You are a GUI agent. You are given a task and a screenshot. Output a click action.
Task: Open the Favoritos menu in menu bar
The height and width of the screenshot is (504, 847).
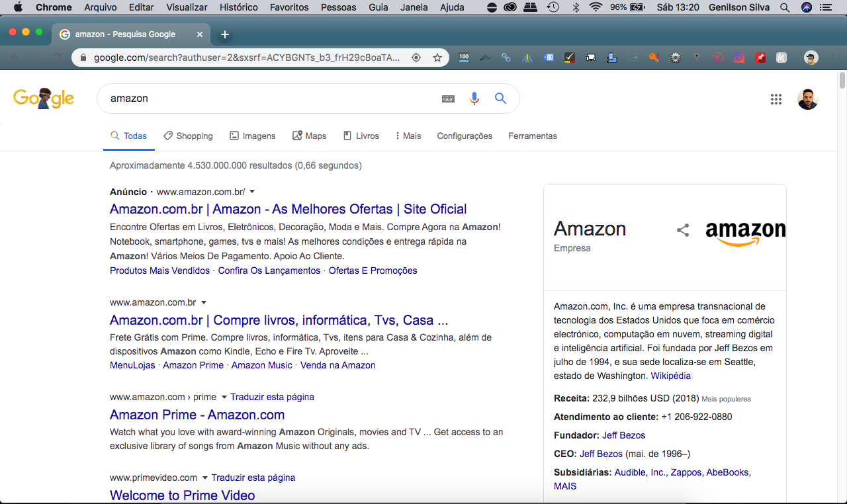pyautogui.click(x=290, y=7)
